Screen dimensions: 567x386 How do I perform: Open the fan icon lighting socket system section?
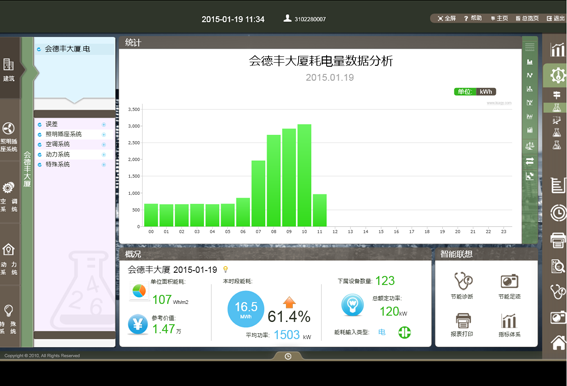[9, 137]
